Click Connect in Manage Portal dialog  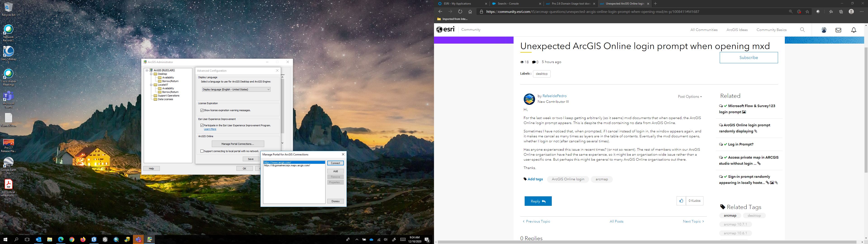(335, 163)
